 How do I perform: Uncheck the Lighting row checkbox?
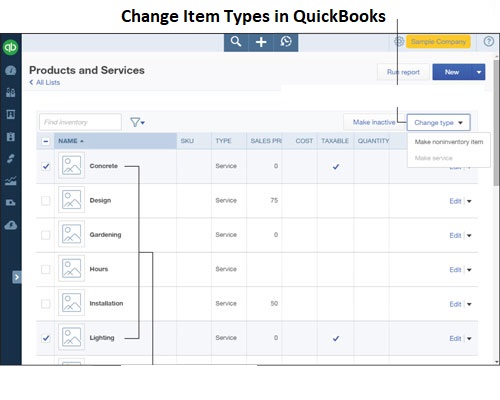(46, 338)
